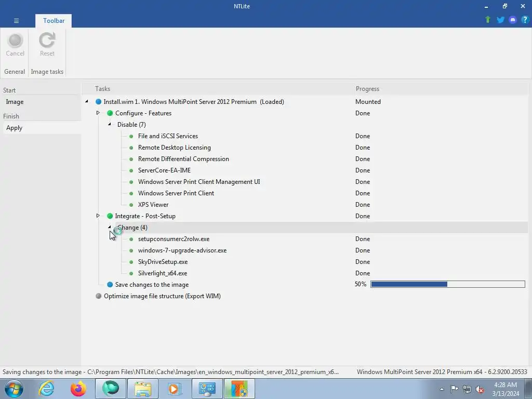Click the blue help question mark icon

[525, 20]
